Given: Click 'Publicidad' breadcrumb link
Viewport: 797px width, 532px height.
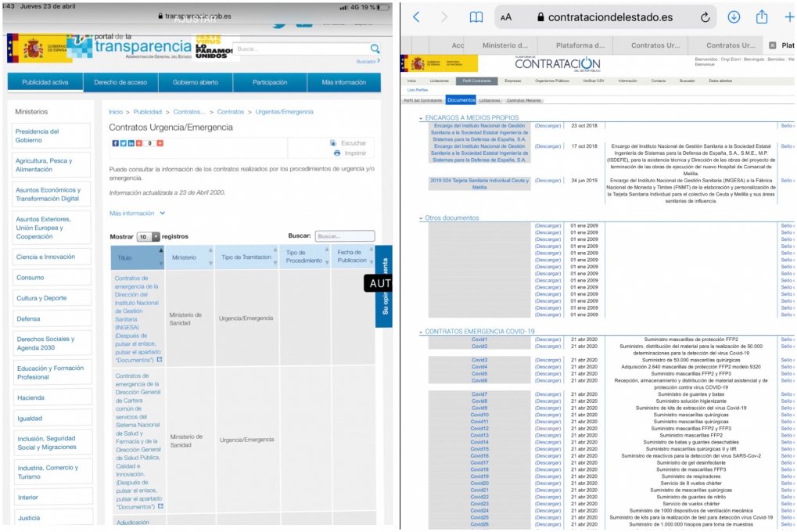Looking at the screenshot, I should point(147,112).
